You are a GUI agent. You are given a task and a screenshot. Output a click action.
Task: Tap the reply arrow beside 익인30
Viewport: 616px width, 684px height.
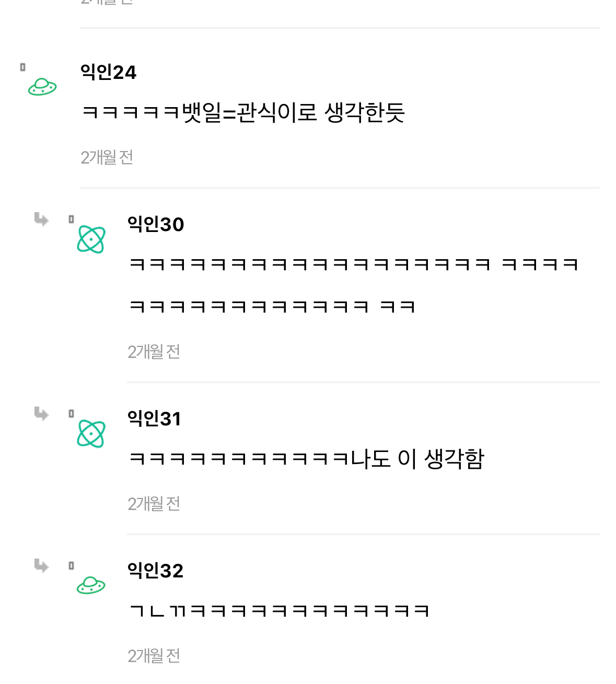coord(41,219)
